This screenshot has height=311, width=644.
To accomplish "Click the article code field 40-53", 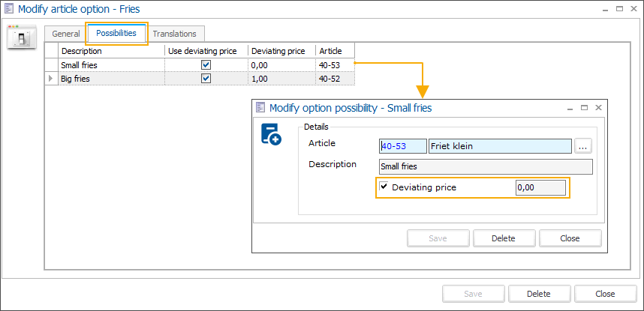I will click(x=403, y=146).
